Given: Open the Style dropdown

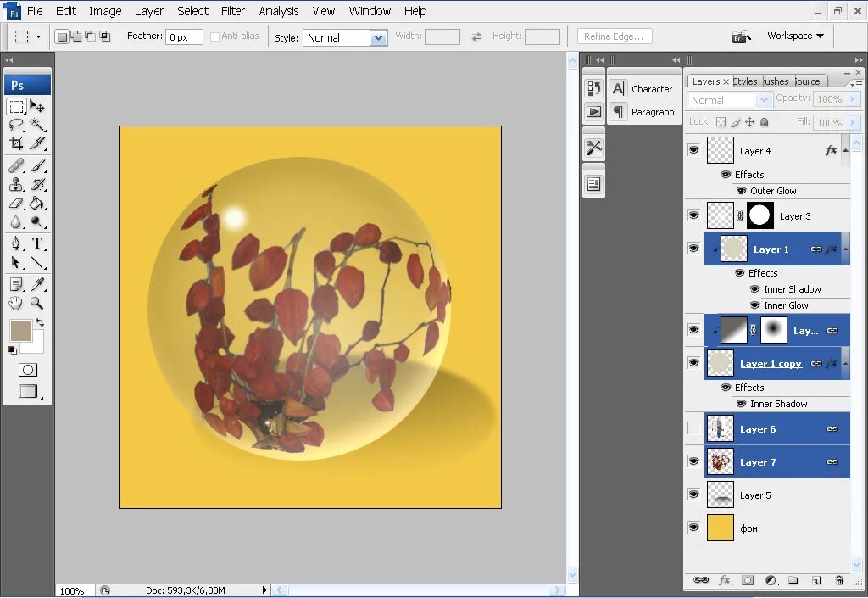Looking at the screenshot, I should click(379, 37).
